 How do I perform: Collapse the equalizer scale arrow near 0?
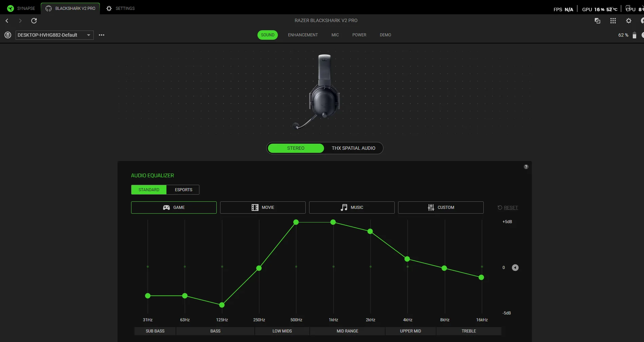pyautogui.click(x=515, y=268)
